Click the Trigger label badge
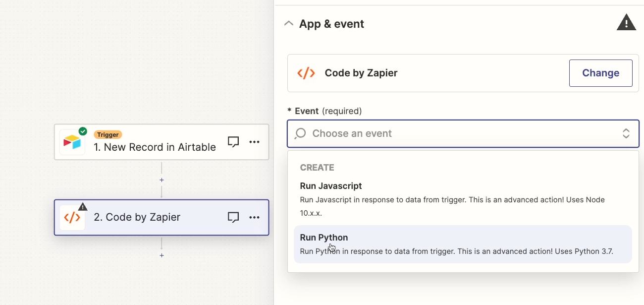 pos(108,134)
